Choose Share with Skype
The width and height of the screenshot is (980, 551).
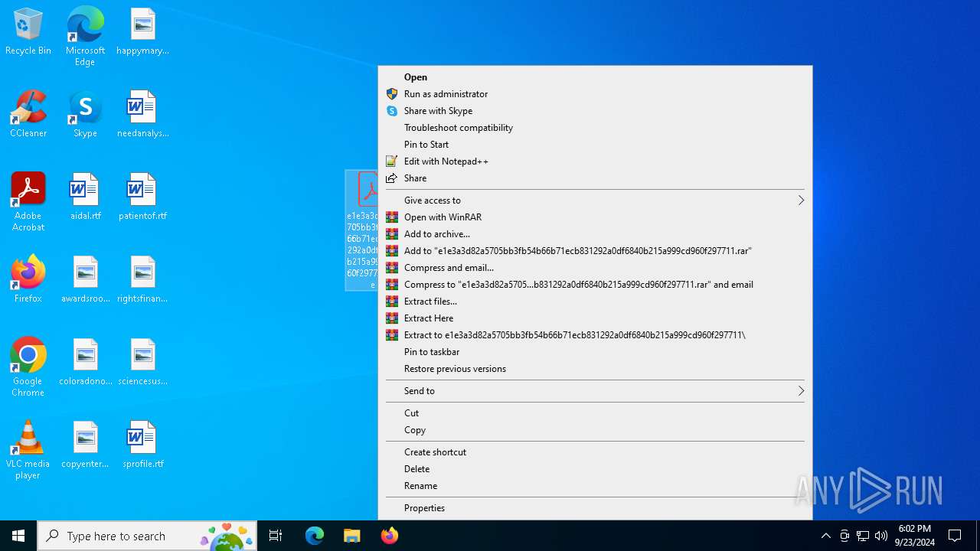click(x=595, y=111)
